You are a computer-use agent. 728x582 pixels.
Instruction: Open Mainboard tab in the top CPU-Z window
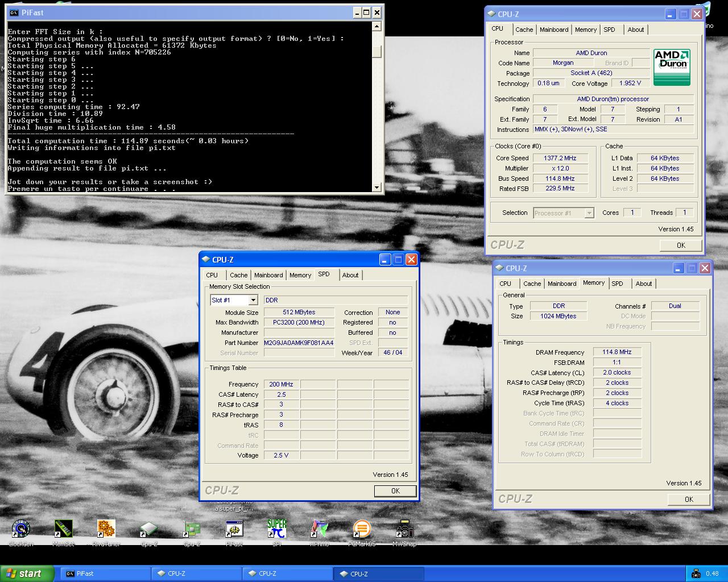coord(554,30)
